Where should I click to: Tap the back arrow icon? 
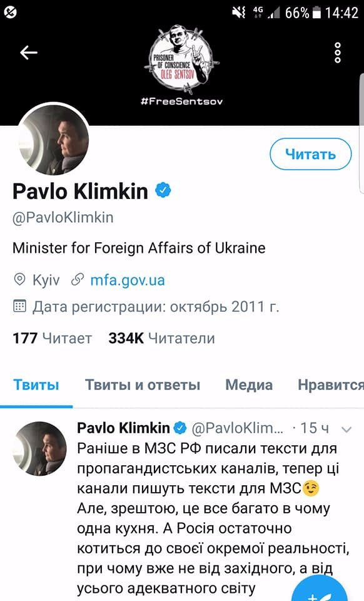tap(29, 53)
